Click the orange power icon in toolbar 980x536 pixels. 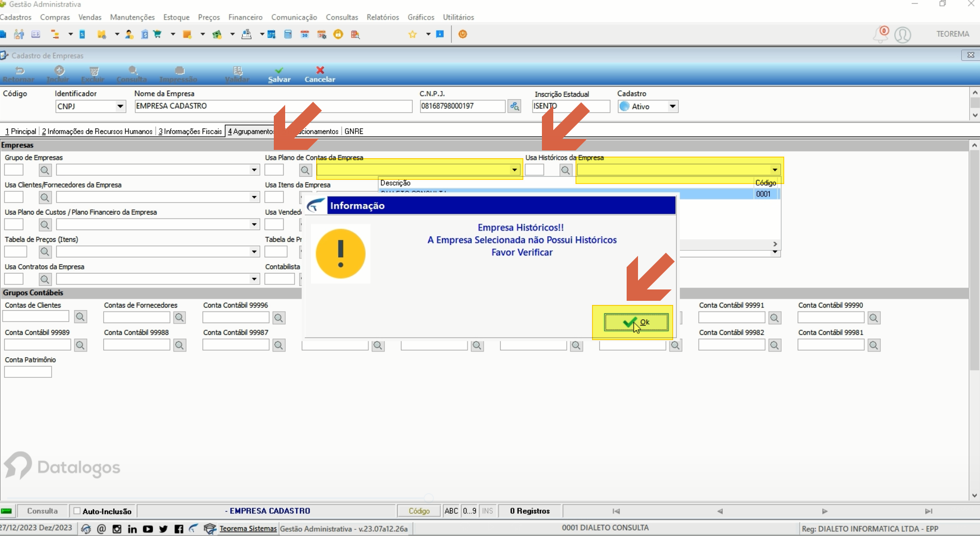463,34
